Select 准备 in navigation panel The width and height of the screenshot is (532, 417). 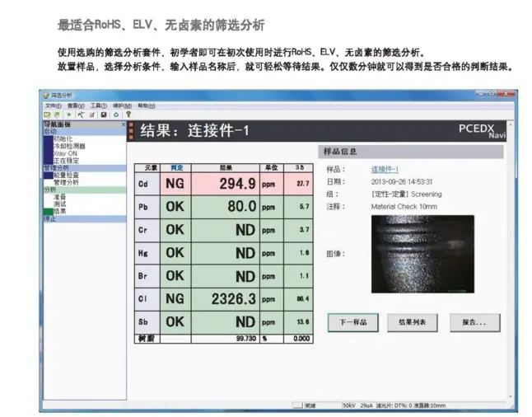[x=60, y=197]
